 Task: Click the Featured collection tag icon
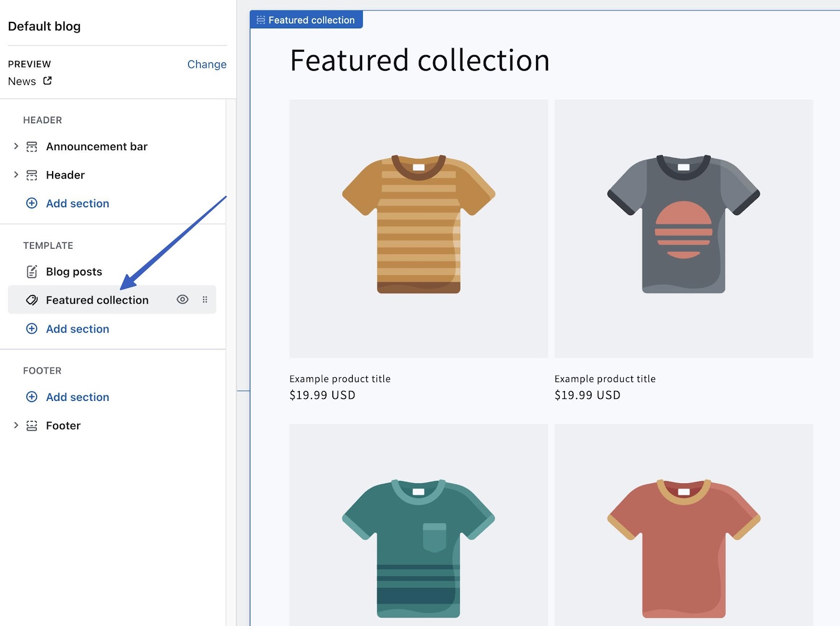click(x=32, y=300)
